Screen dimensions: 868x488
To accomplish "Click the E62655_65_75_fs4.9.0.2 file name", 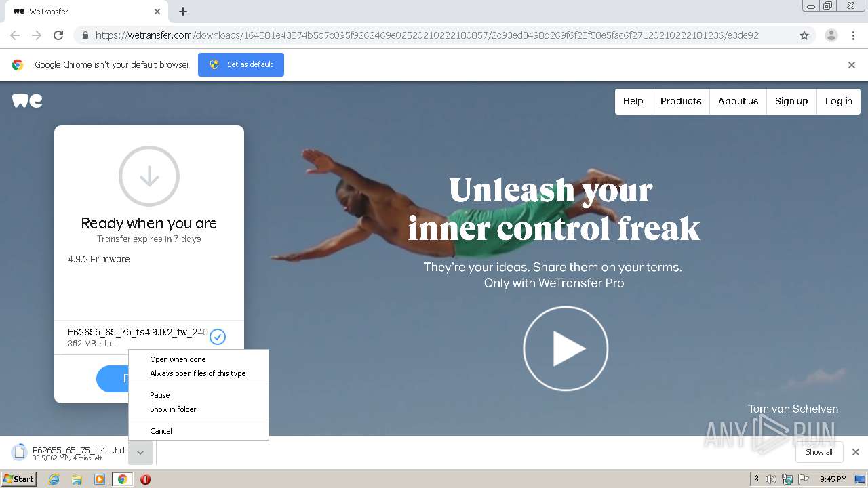I will pos(138,332).
